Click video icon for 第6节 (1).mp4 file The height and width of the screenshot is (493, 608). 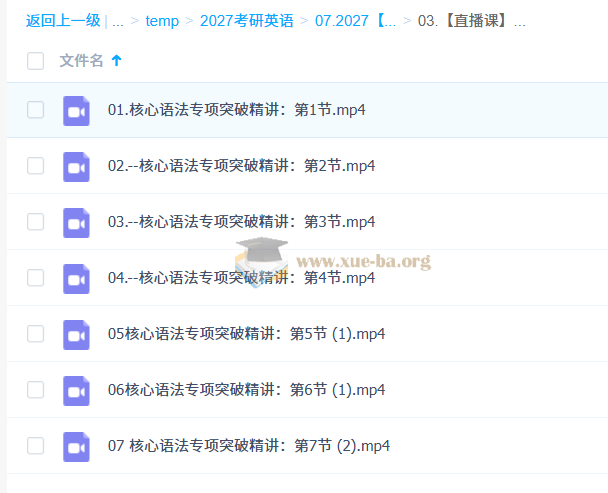[x=76, y=390]
